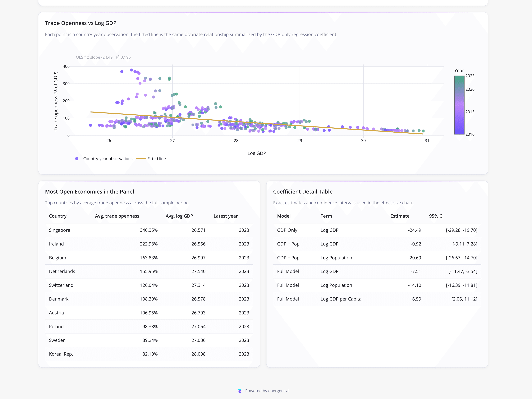The image size is (532, 399).
Task: Click the Year color scale bar
Action: pos(459,105)
